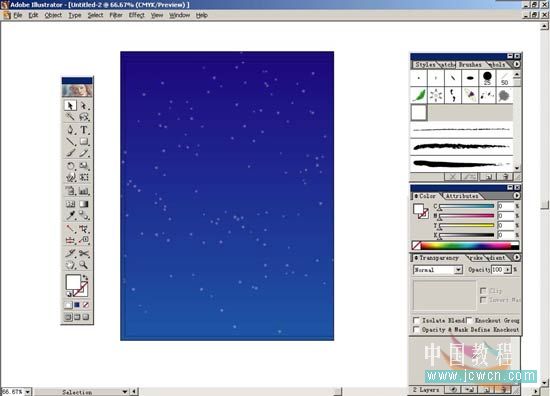Viewport: 550px width, 396px height.
Task: Select the Magic Wand tool
Action: (x=70, y=117)
